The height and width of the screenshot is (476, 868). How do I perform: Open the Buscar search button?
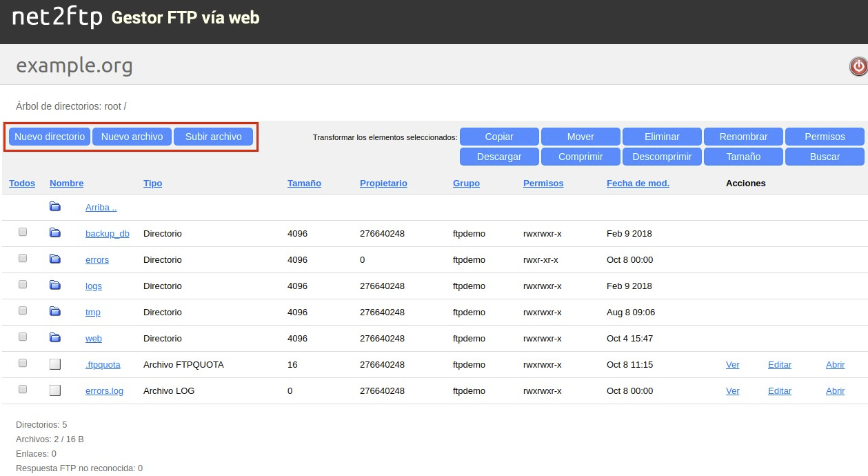tap(825, 157)
